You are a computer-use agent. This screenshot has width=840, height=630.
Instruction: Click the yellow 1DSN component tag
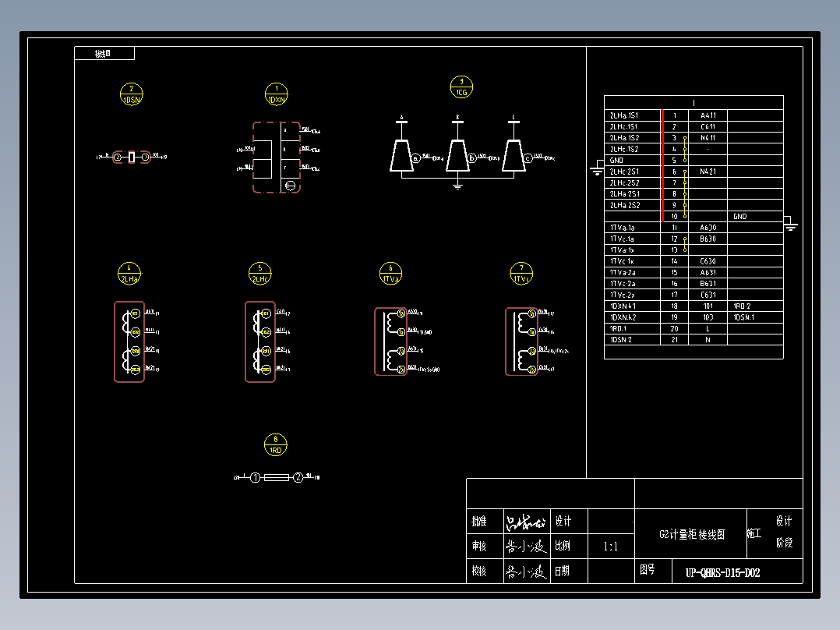(132, 94)
